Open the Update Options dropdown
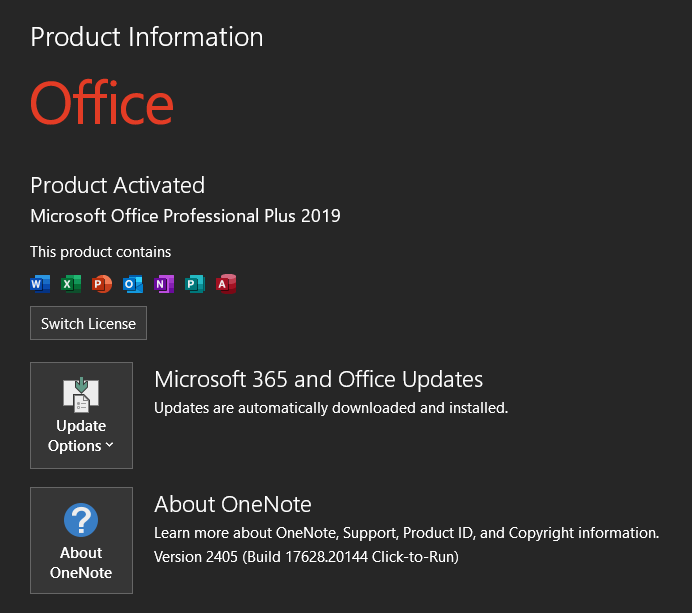 [x=81, y=415]
